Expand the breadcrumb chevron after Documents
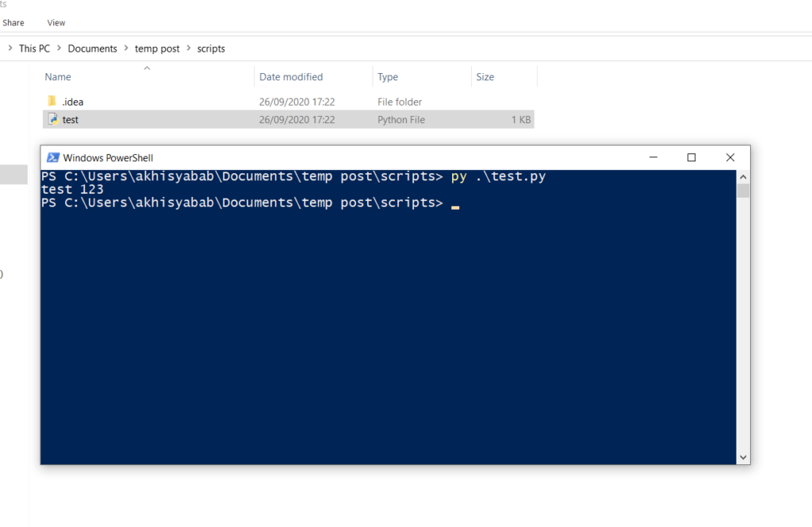 tap(124, 48)
